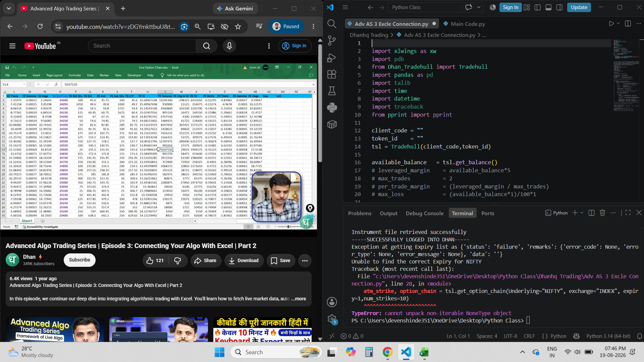644x362 pixels.
Task: Add new terminal with plus icon
Action: [x=575, y=213]
